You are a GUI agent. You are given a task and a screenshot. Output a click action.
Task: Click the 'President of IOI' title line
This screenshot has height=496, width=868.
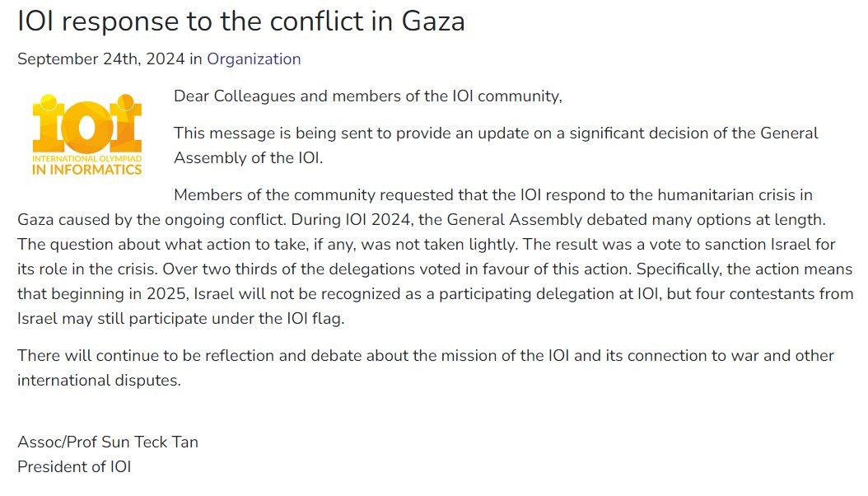coord(74,466)
